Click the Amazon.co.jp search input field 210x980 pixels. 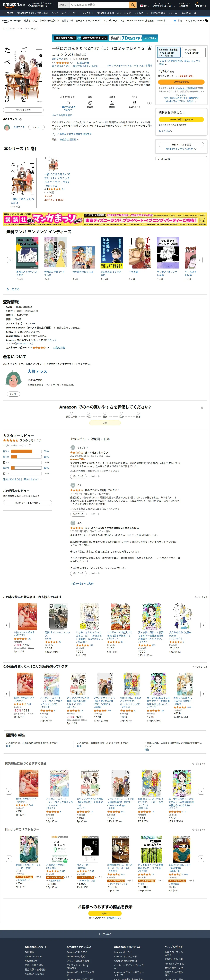coord(99,5)
